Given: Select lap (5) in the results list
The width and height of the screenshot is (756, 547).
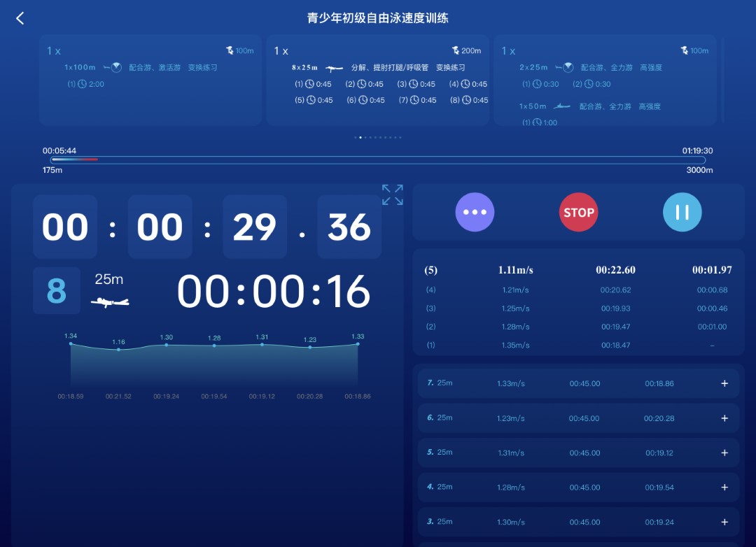Looking at the screenshot, I should (578, 270).
